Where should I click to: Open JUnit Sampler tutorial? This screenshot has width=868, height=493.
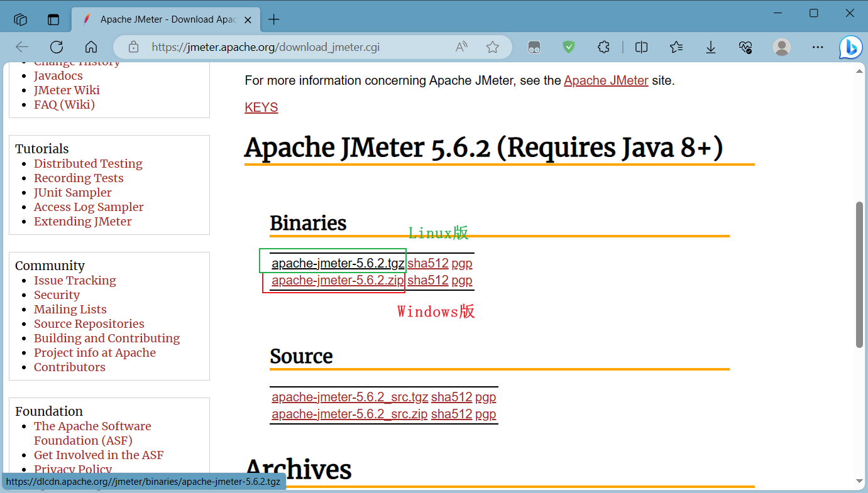(73, 192)
